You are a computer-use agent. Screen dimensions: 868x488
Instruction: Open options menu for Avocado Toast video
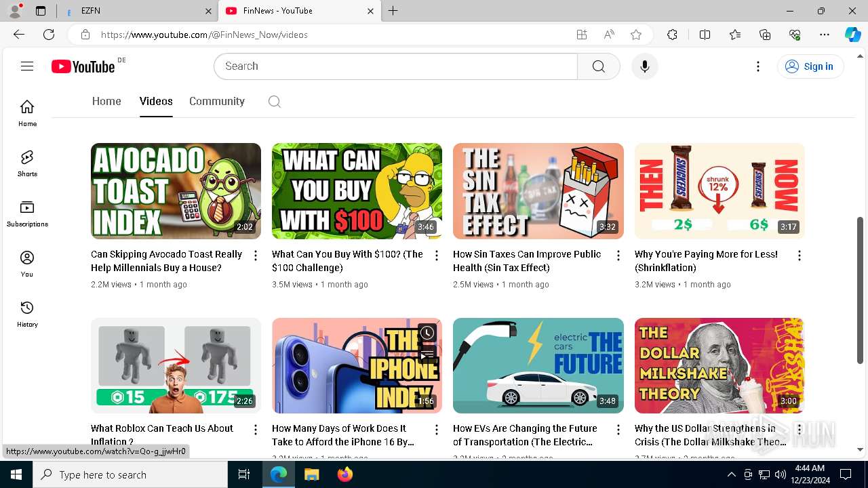point(256,256)
